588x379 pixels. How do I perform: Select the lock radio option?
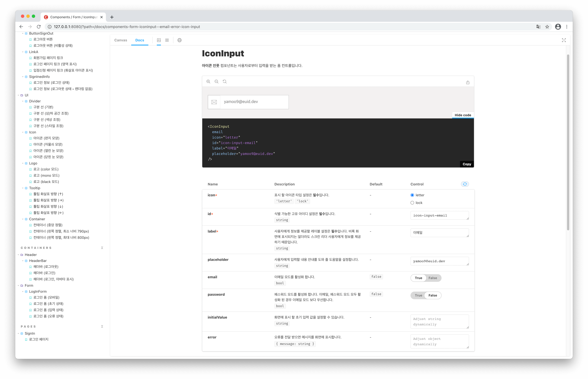click(412, 203)
